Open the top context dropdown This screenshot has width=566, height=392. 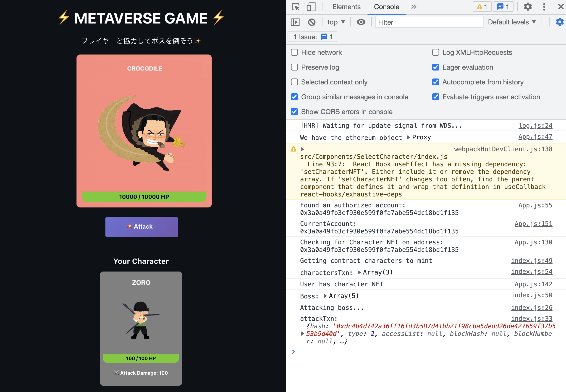pyautogui.click(x=336, y=22)
